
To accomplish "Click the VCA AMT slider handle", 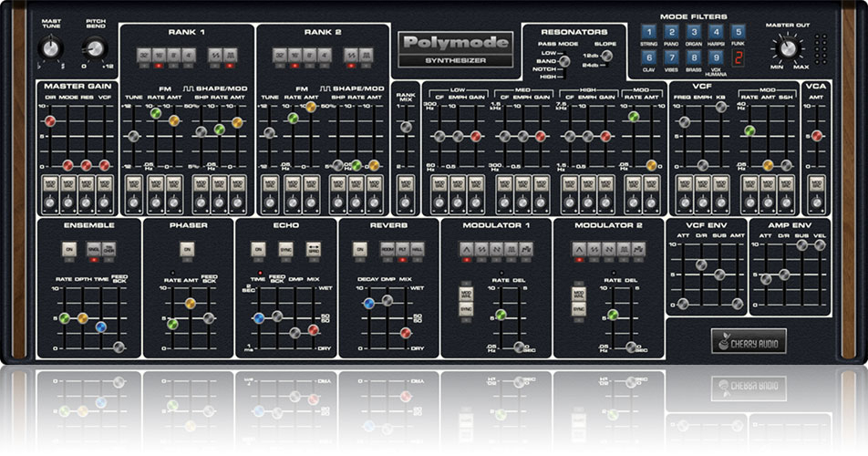I will [817, 136].
